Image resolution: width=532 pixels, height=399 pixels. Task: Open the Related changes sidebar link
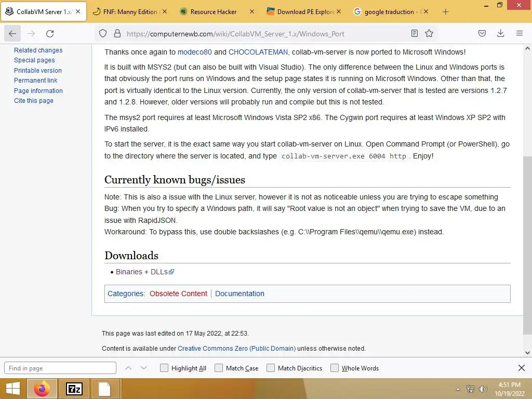38,50
